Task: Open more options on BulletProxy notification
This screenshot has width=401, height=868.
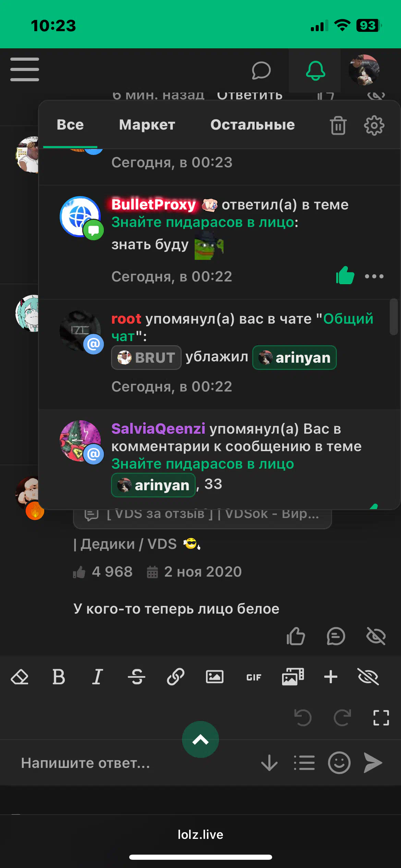Action: (374, 276)
